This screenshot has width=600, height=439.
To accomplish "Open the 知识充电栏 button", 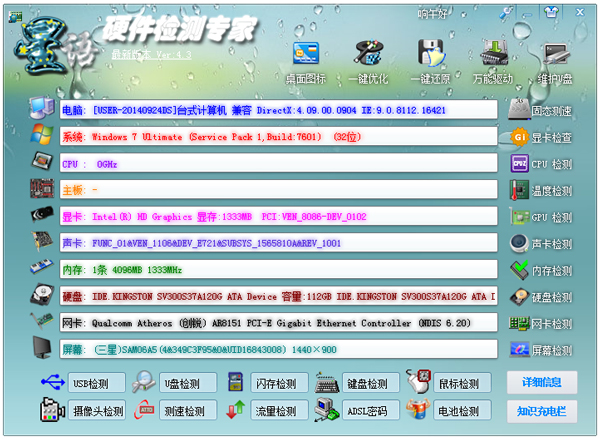I will pyautogui.click(x=542, y=411).
